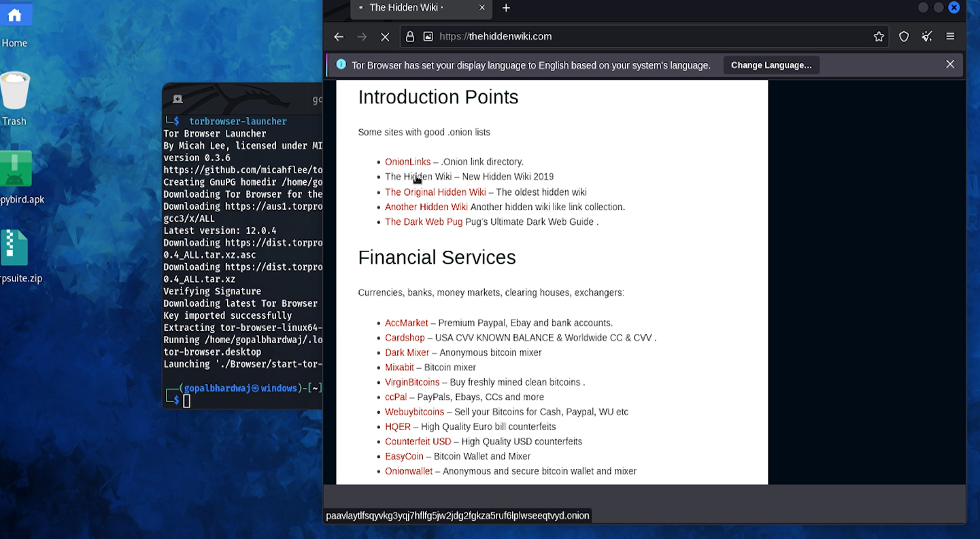
Task: Click the Mixabit link
Action: click(x=399, y=368)
